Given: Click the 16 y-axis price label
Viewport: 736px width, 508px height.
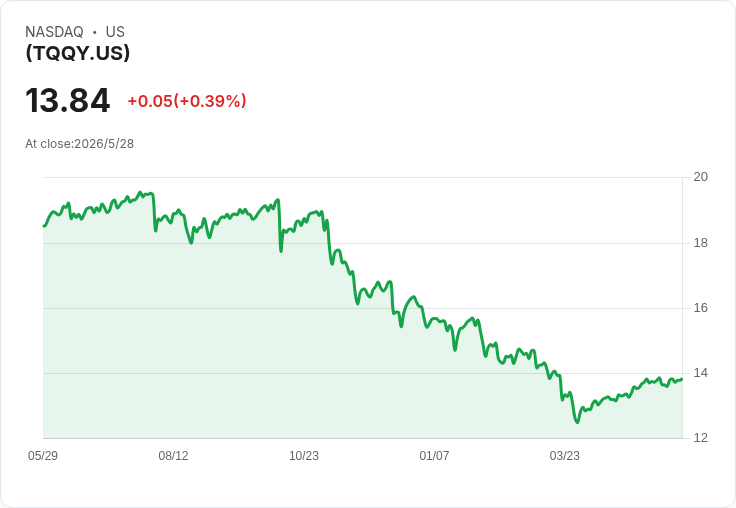Looking at the screenshot, I should click(x=700, y=308).
